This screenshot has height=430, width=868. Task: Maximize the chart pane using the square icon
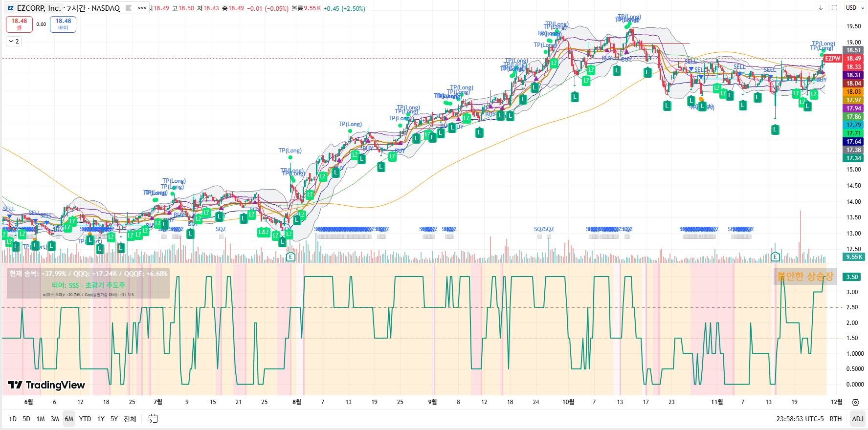834,8
